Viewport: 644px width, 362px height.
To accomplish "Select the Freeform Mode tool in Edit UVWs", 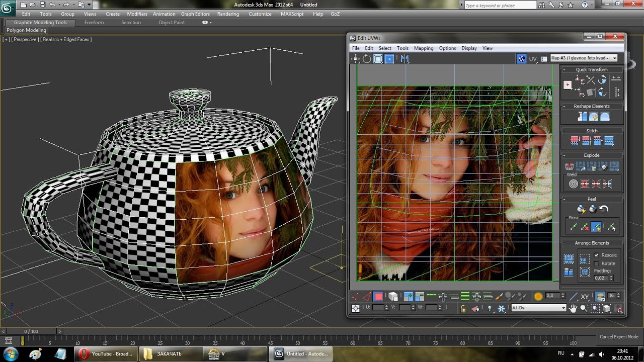I will click(x=389, y=59).
